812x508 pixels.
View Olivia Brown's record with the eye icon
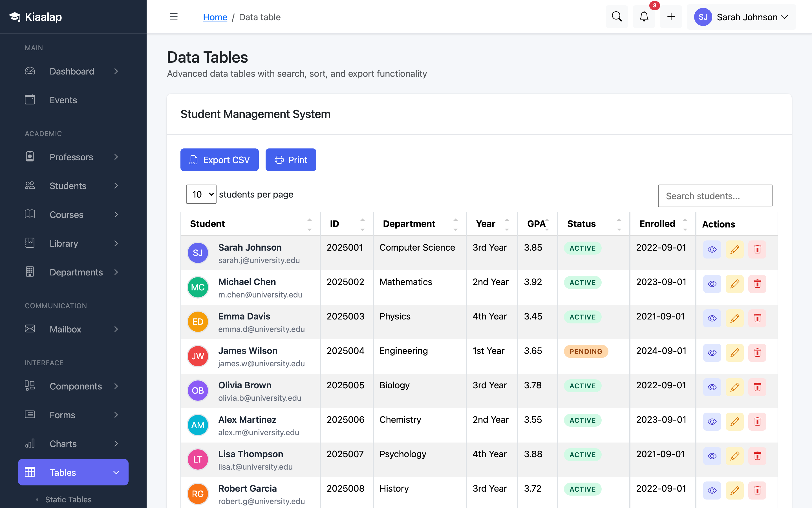712,387
